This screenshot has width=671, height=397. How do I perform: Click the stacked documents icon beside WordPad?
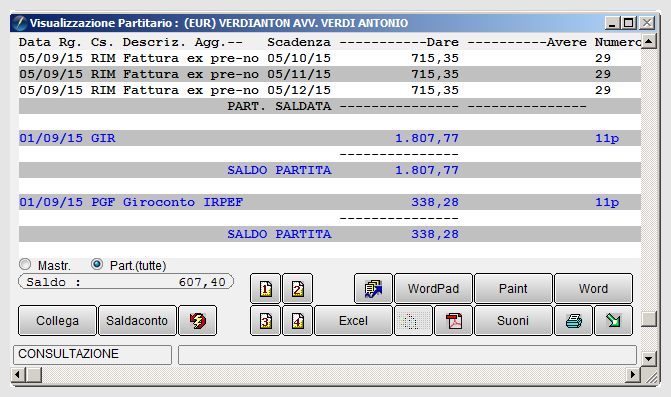click(373, 289)
